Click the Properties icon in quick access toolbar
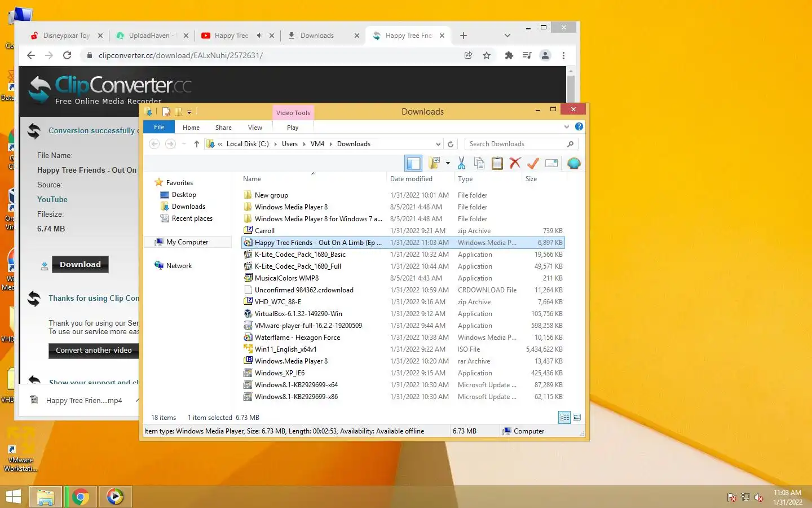Image resolution: width=812 pixels, height=508 pixels. click(166, 112)
